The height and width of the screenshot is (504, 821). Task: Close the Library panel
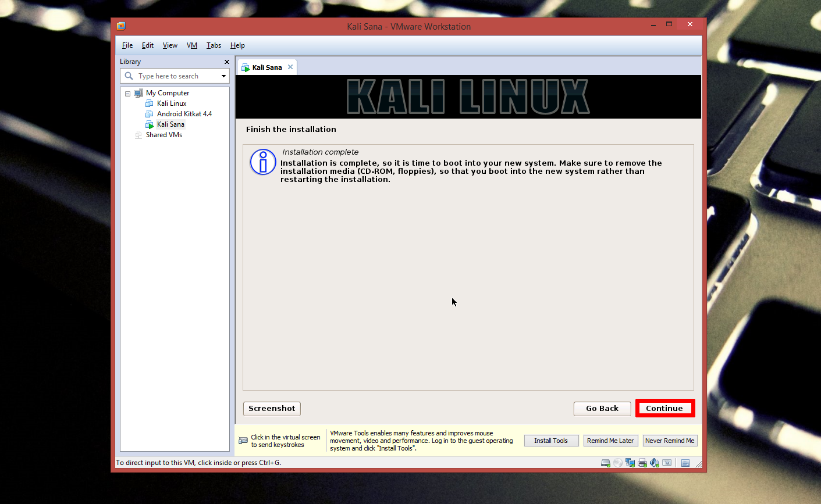pyautogui.click(x=227, y=62)
